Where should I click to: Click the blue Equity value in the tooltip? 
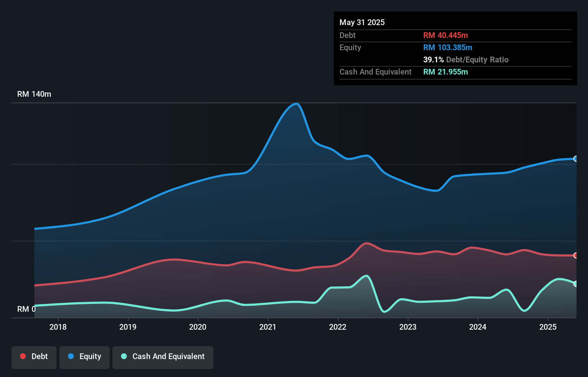[x=448, y=47]
